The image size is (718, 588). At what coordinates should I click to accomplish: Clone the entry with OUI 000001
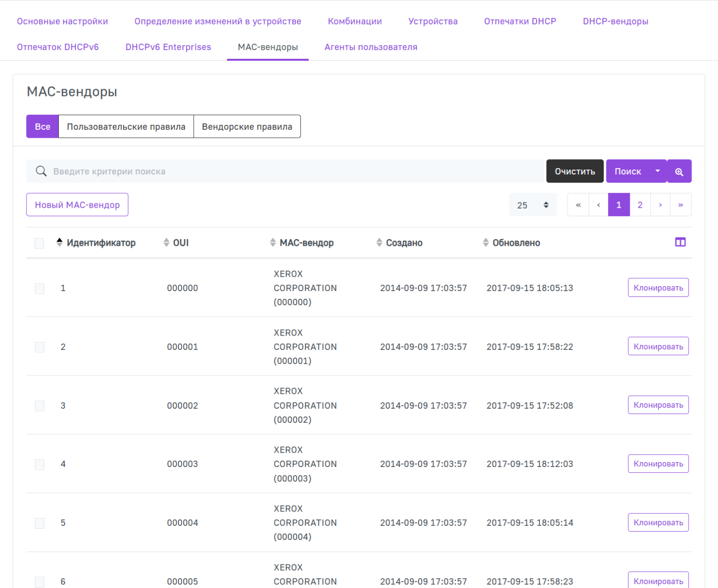[658, 346]
